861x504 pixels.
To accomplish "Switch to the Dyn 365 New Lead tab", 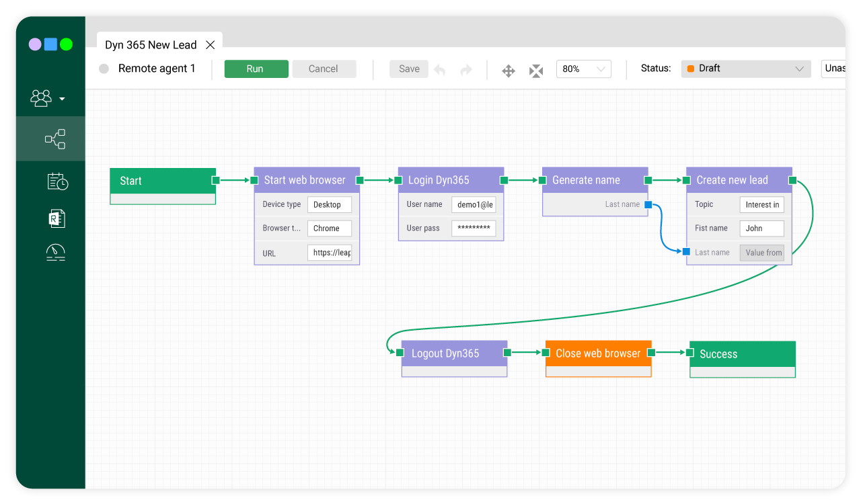I will pyautogui.click(x=151, y=44).
